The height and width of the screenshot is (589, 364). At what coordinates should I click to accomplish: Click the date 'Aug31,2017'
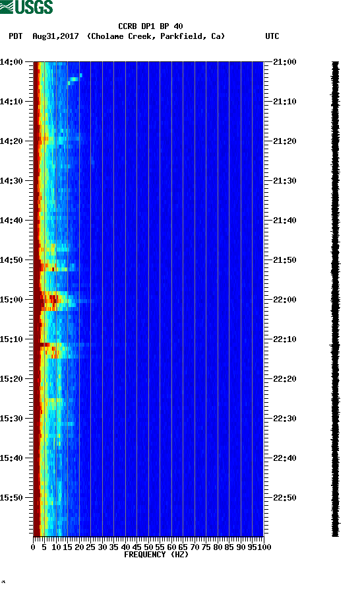(55, 36)
